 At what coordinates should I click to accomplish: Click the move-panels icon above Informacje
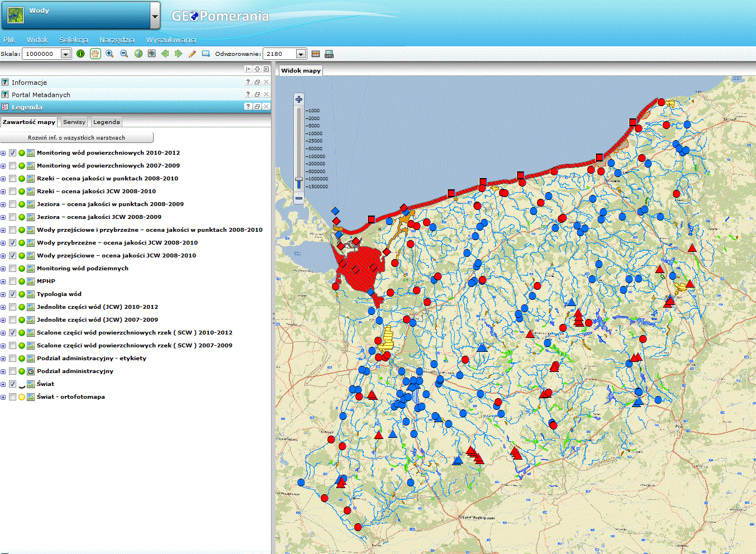click(258, 69)
